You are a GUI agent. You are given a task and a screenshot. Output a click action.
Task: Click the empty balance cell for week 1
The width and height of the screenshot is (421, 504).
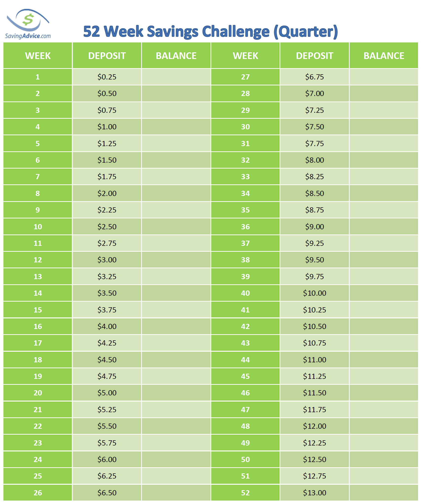[176, 77]
